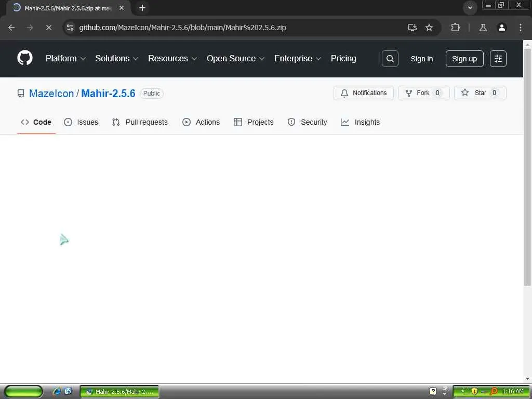The image size is (532, 399).
Task: Click the green Start button
Action: (23, 391)
